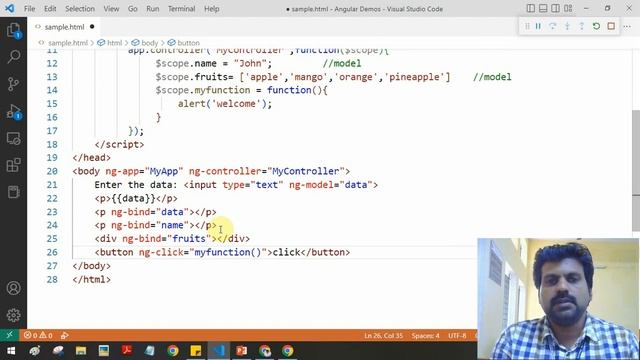Open the Extensions view
This screenshot has height=360, width=640.
[13, 165]
